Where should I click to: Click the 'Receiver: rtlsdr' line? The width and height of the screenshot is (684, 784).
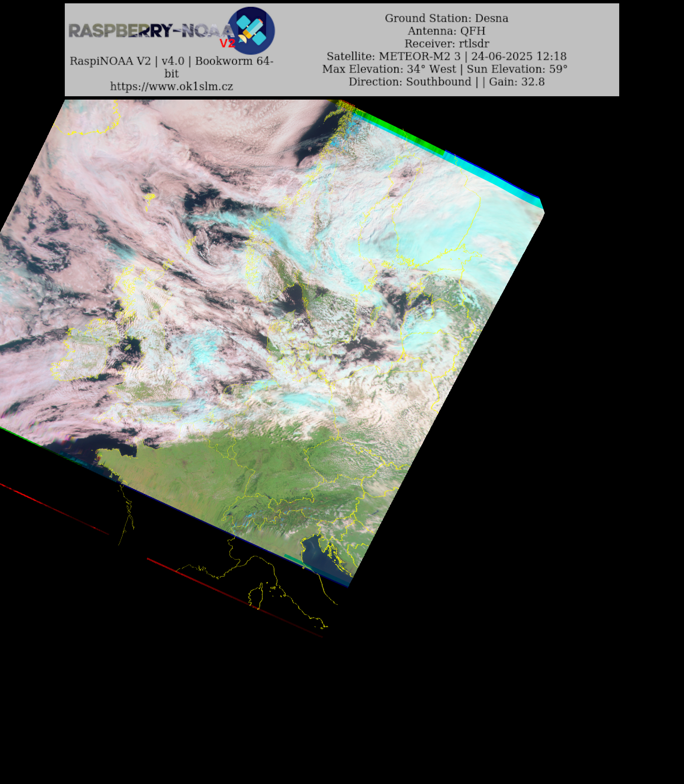click(x=447, y=43)
